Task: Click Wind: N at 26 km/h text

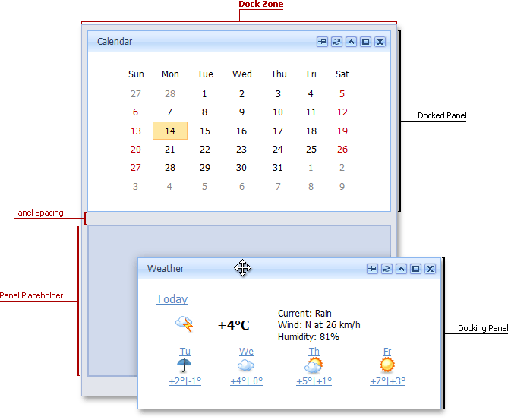Action: point(319,325)
